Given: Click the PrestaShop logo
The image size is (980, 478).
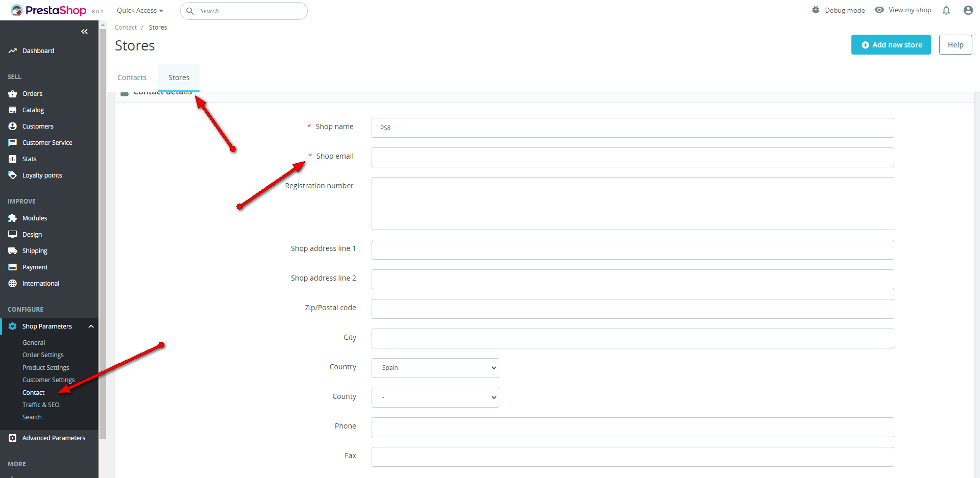Looking at the screenshot, I should (49, 10).
